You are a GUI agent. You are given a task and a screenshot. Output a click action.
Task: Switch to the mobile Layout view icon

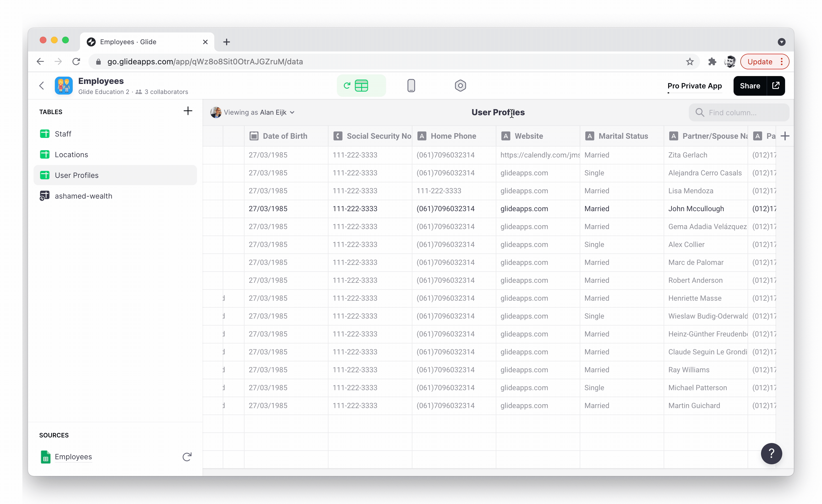click(x=411, y=86)
